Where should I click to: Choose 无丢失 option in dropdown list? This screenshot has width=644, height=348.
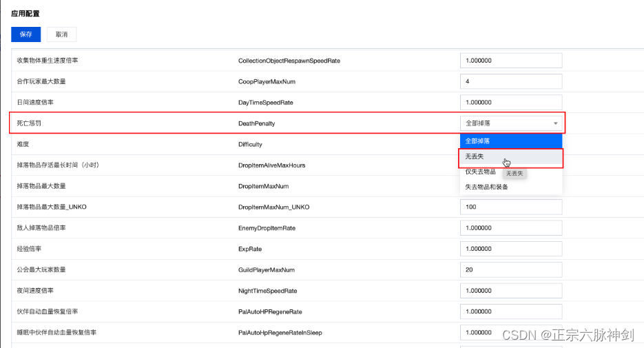click(511, 156)
